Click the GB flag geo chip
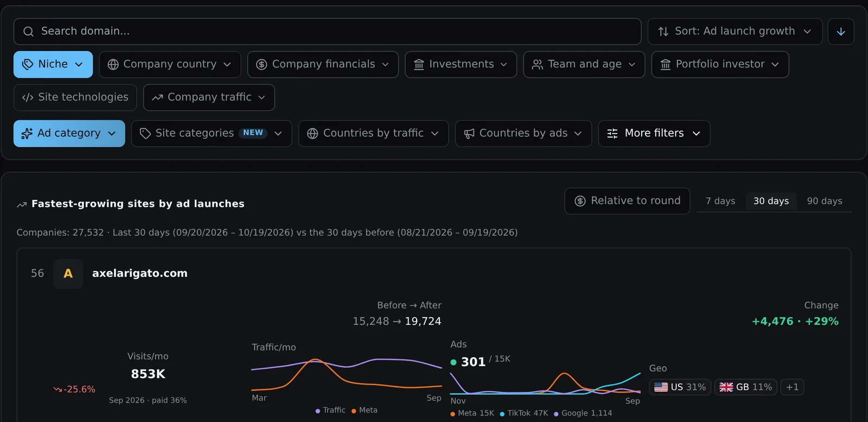 (745, 387)
